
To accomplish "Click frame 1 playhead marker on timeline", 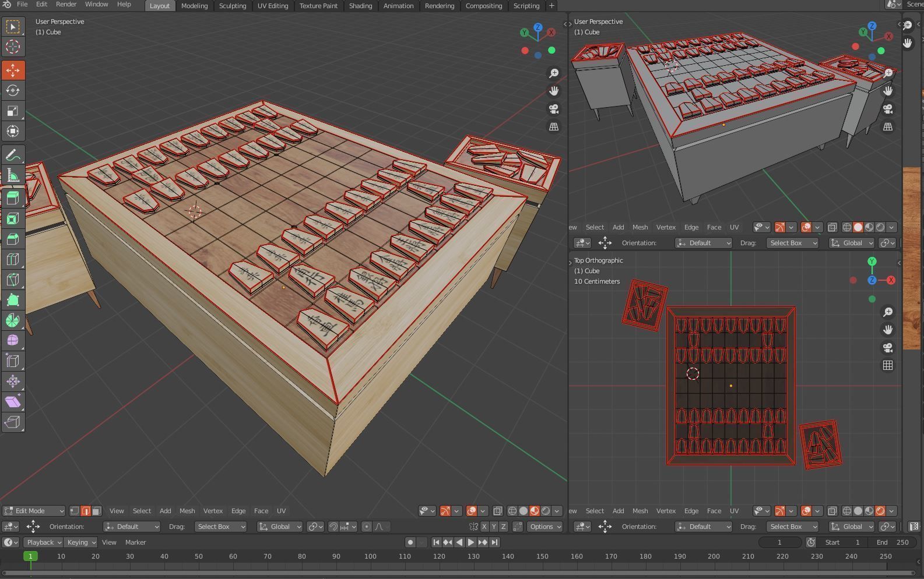I will 30,556.
